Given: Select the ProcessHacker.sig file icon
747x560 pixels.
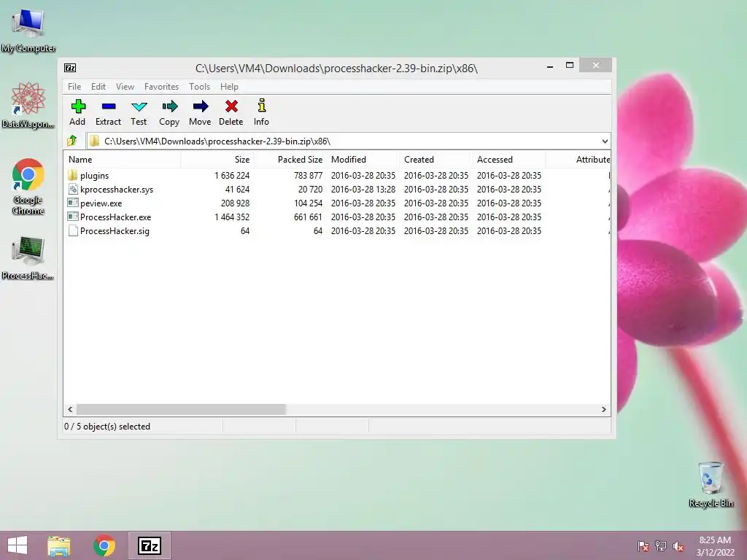Looking at the screenshot, I should click(72, 231).
